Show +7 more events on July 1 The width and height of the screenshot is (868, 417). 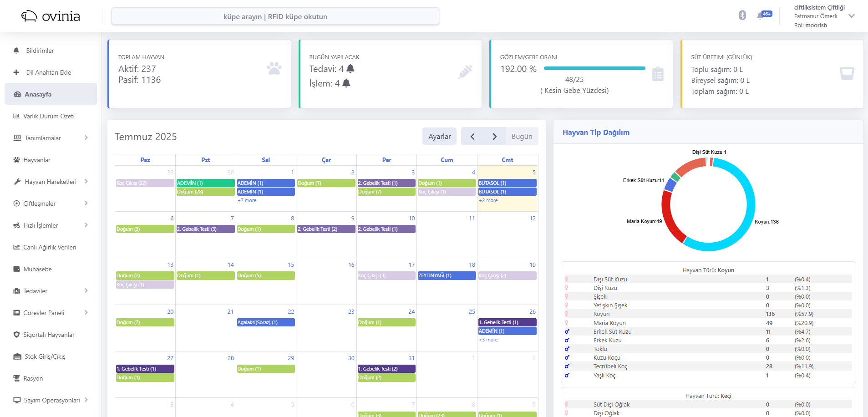(x=247, y=200)
